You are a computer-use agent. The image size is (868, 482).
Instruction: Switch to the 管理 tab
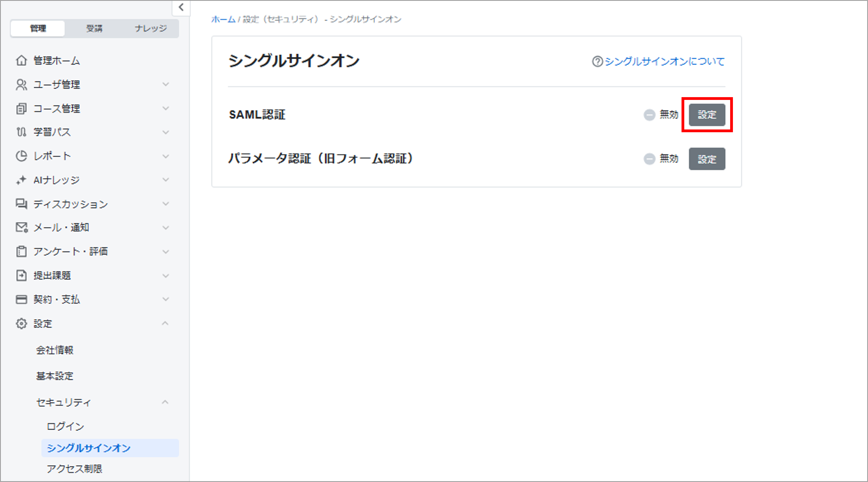tap(38, 28)
